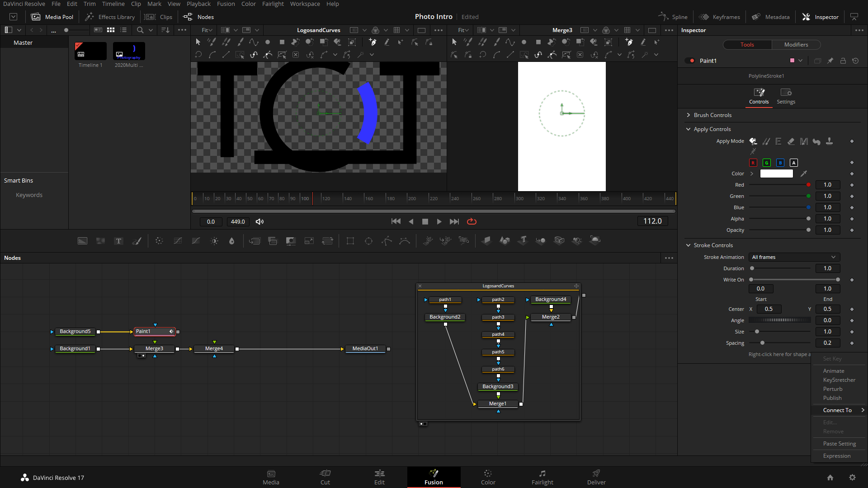Open the Metadata panel
This screenshot has height=488, width=868.
coord(771,17)
